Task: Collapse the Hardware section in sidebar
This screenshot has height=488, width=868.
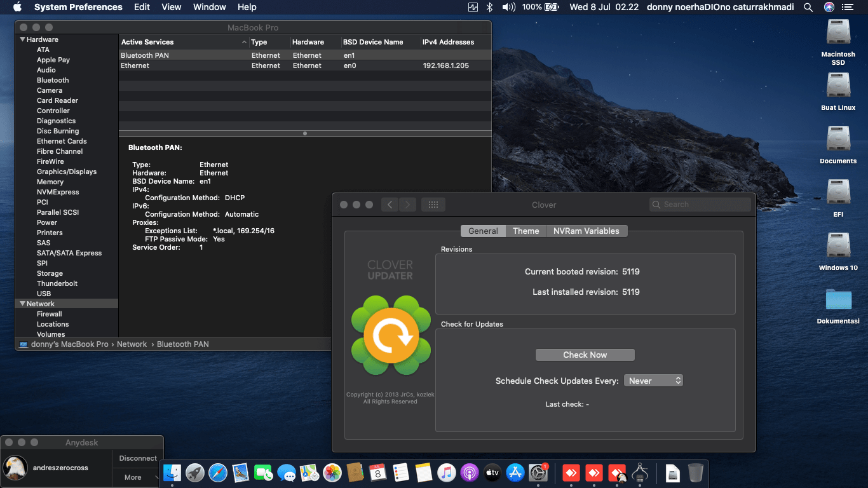Action: 23,39
